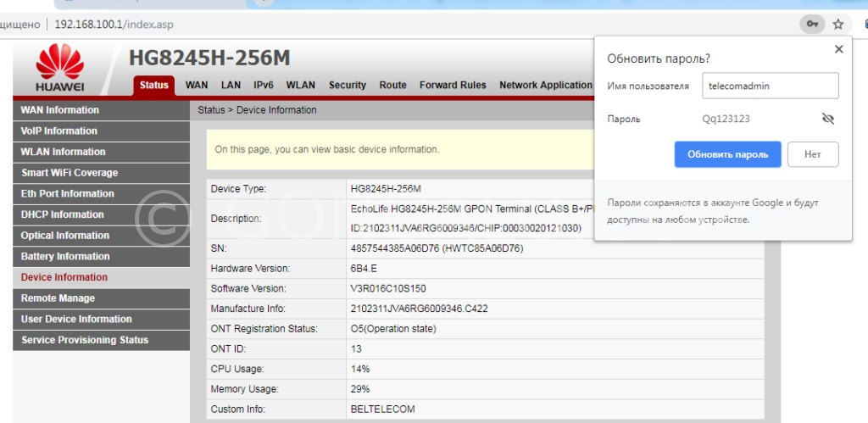Open the LAN tab
The image size is (868, 423).
pyautogui.click(x=231, y=86)
